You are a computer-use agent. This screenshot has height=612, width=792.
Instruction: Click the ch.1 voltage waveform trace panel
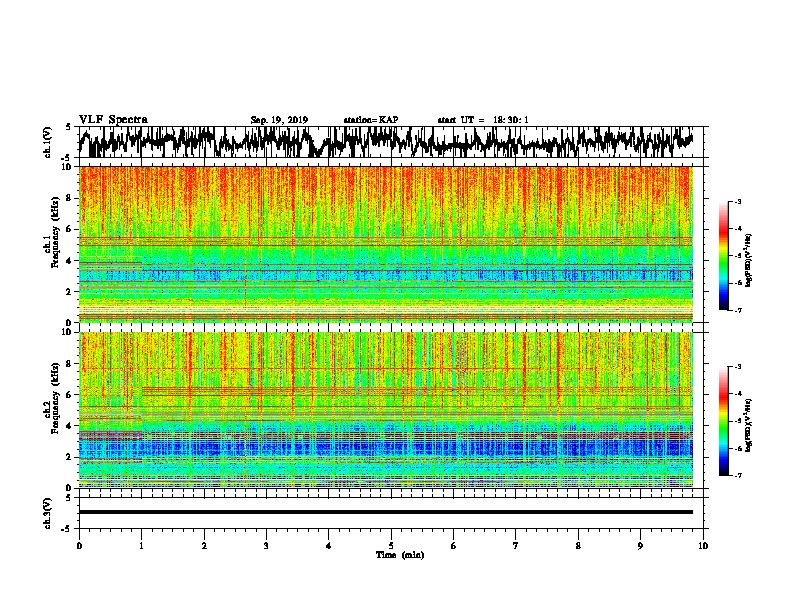390,142
